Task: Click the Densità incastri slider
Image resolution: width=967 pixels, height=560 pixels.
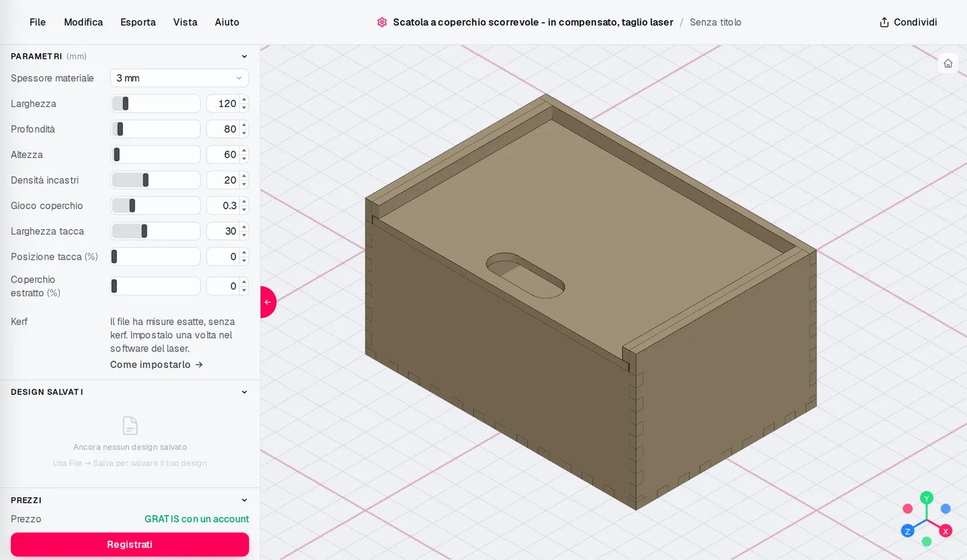Action: [x=155, y=180]
